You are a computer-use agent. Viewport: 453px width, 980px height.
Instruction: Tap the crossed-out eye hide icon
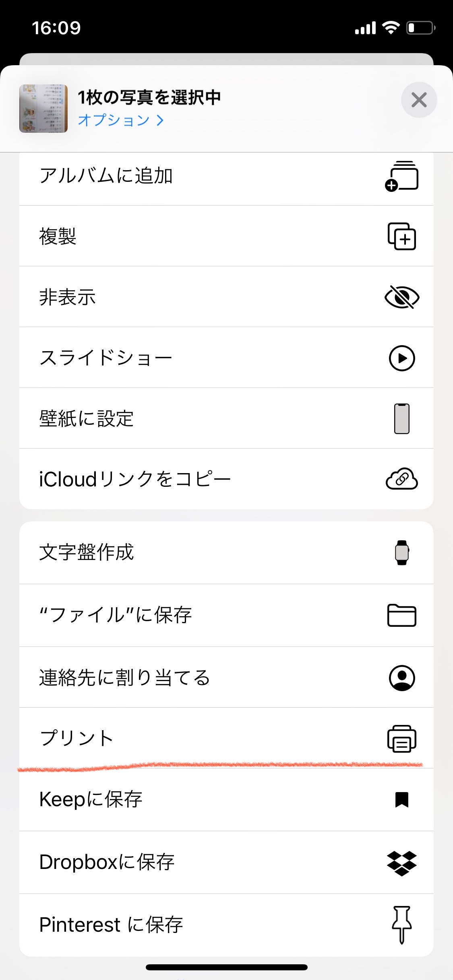[401, 297]
